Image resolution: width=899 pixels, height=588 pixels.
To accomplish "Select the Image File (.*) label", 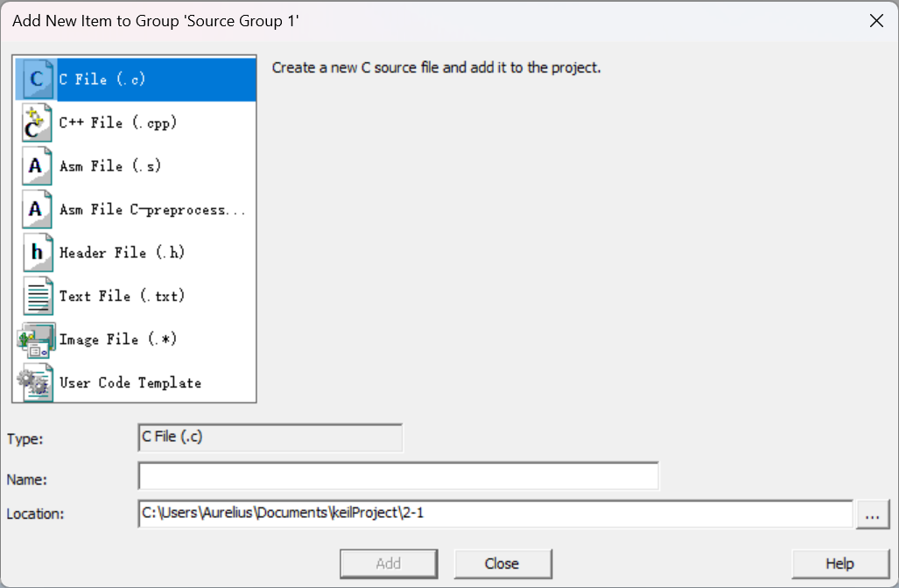I will click(x=118, y=339).
